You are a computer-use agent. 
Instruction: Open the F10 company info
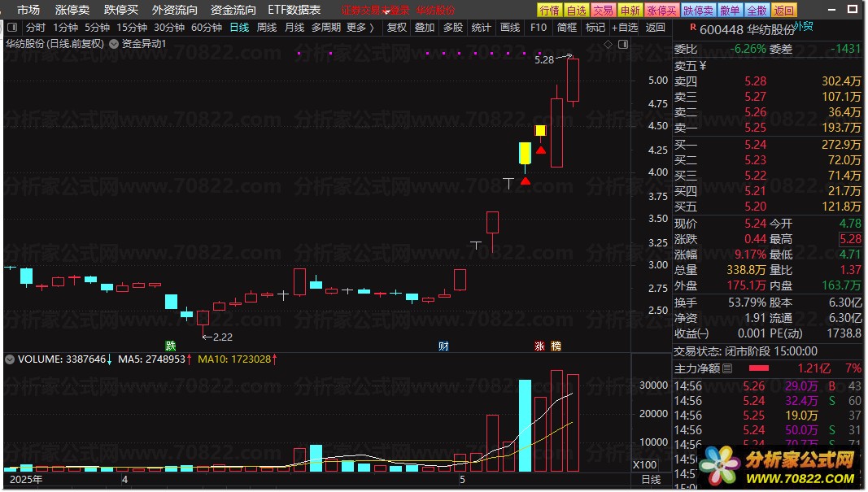(538, 27)
